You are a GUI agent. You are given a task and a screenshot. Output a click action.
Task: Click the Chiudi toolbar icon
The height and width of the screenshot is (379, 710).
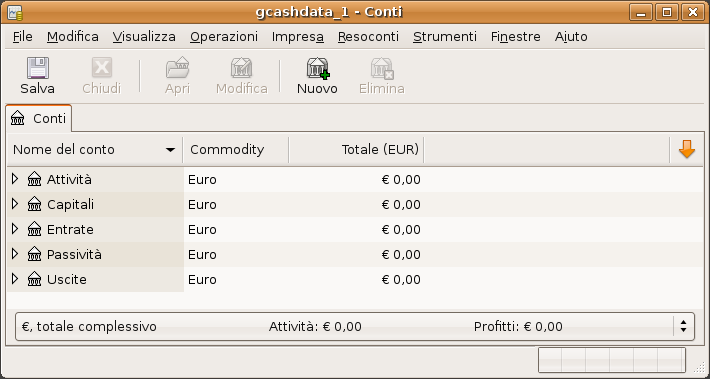(102, 68)
